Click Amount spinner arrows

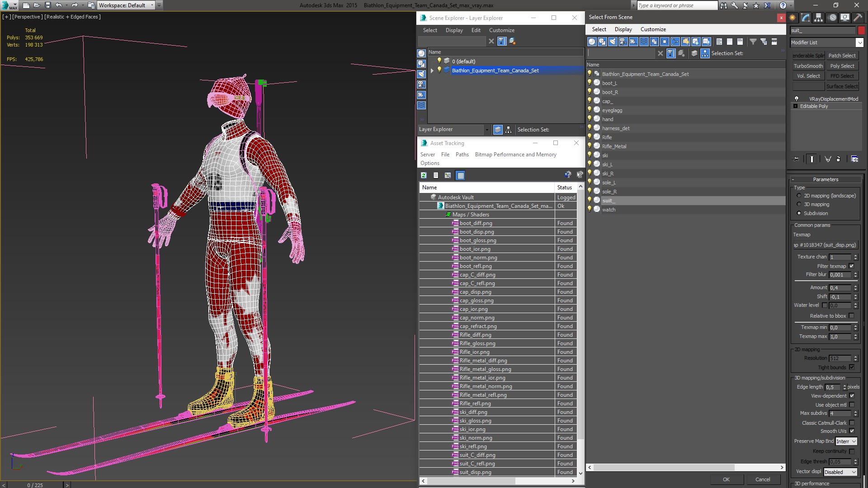click(855, 288)
